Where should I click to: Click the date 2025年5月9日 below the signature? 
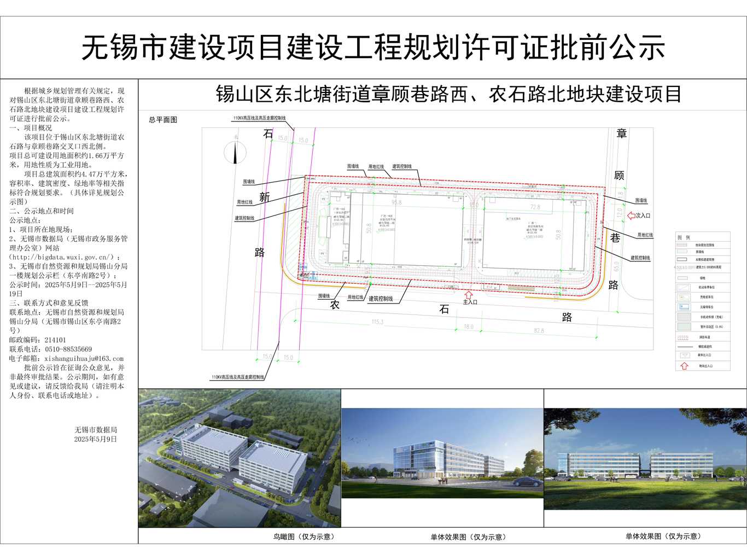pyautogui.click(x=96, y=439)
